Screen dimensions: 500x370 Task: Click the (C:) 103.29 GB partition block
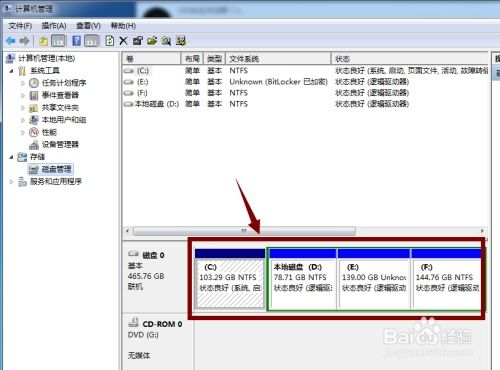[x=230, y=279]
